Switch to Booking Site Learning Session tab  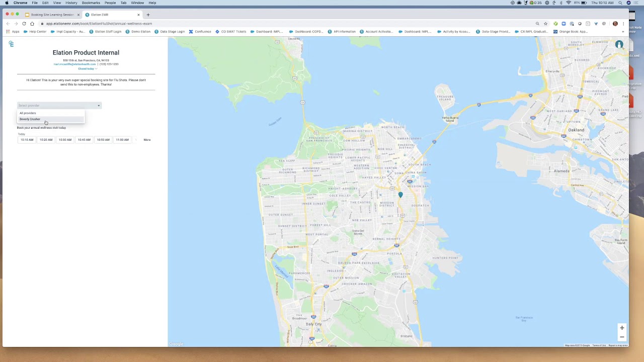(51, 15)
